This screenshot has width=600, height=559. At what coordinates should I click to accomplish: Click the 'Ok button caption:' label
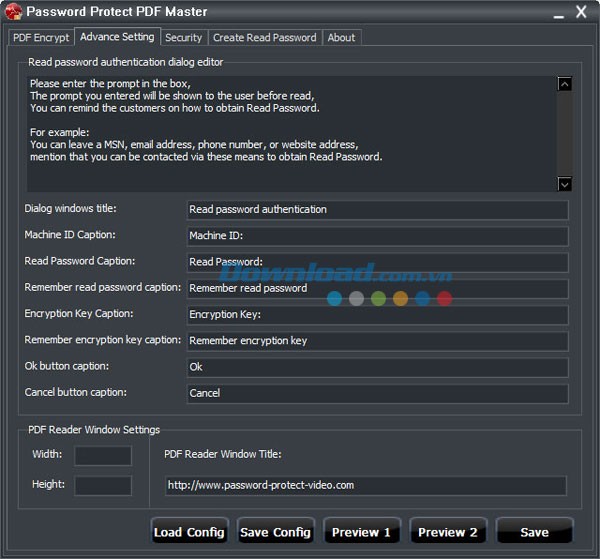click(67, 366)
